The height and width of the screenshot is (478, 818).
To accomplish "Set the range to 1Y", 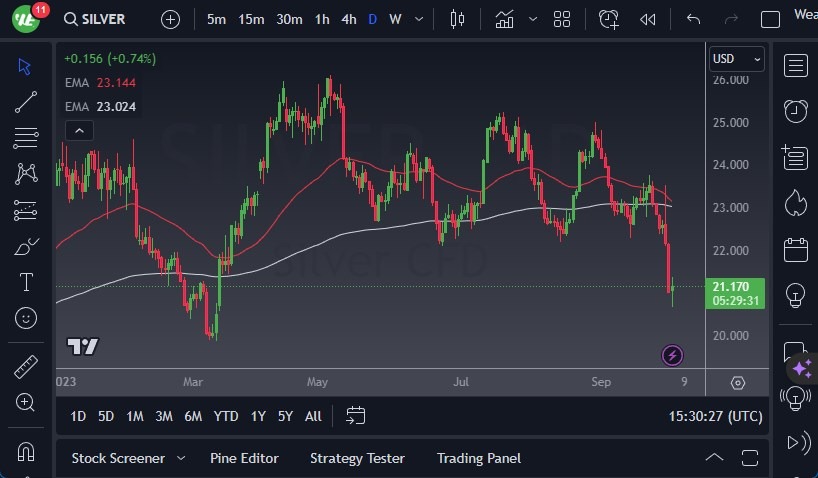I will pyautogui.click(x=258, y=416).
